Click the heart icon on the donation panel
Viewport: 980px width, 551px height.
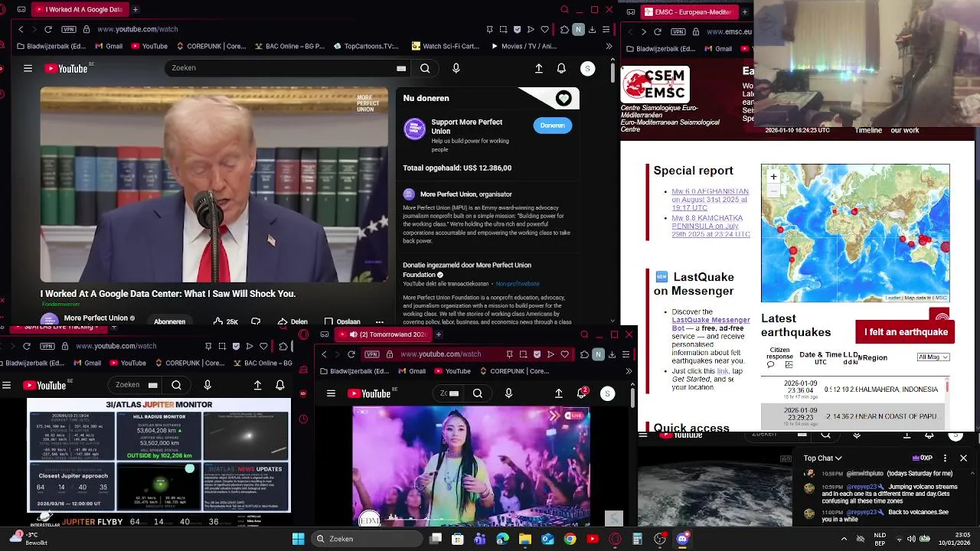563,98
